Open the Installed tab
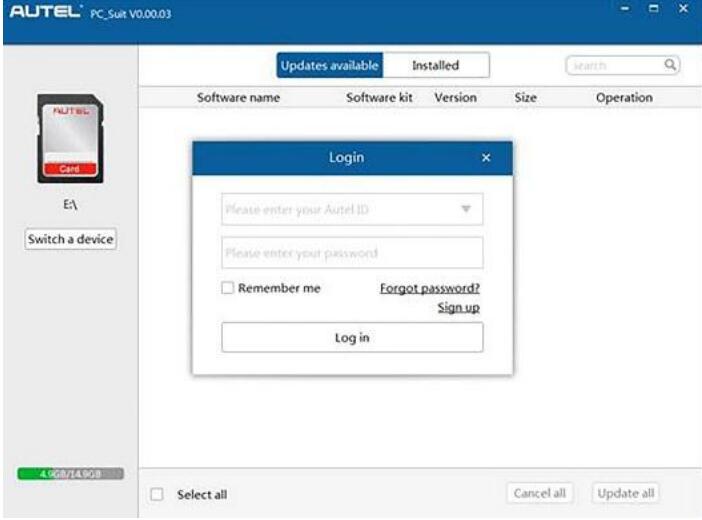Viewport: 702px width, 520px height. point(436,65)
